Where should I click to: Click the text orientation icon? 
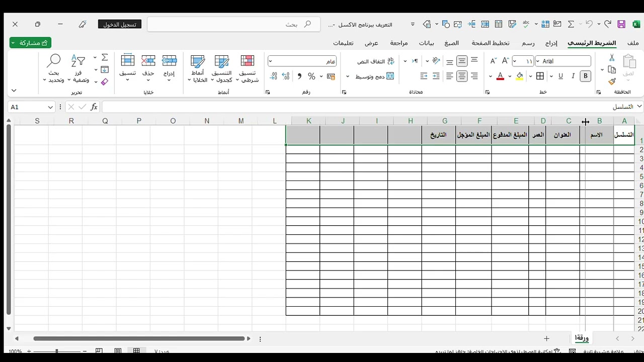(x=436, y=61)
